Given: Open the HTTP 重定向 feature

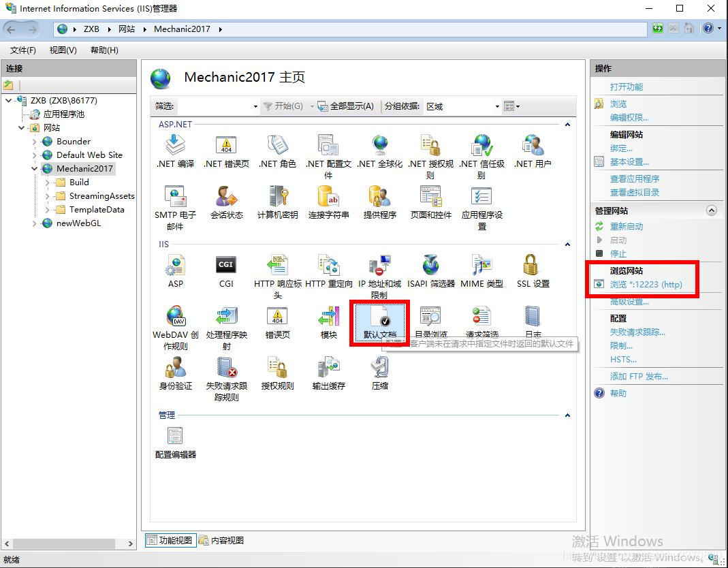Looking at the screenshot, I should 329,271.
